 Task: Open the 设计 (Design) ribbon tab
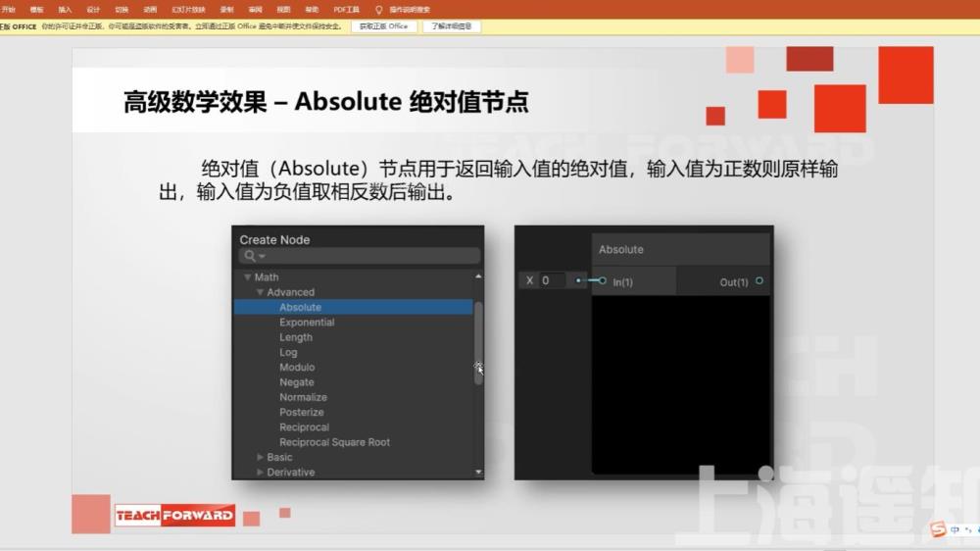pyautogui.click(x=93, y=9)
